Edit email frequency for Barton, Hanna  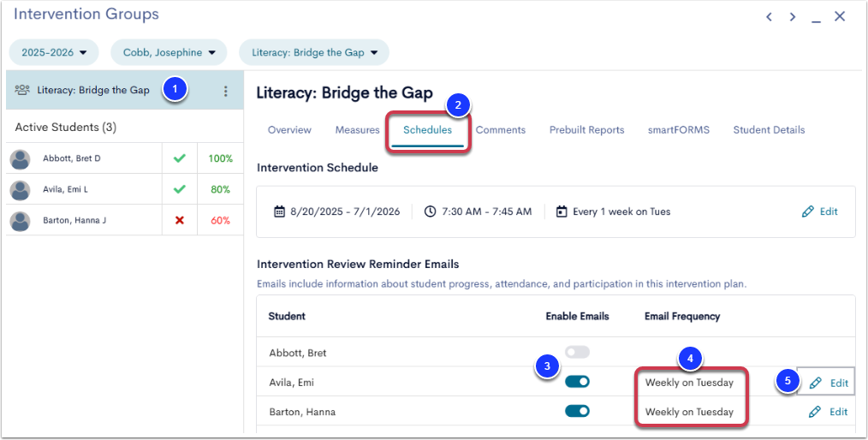click(828, 412)
